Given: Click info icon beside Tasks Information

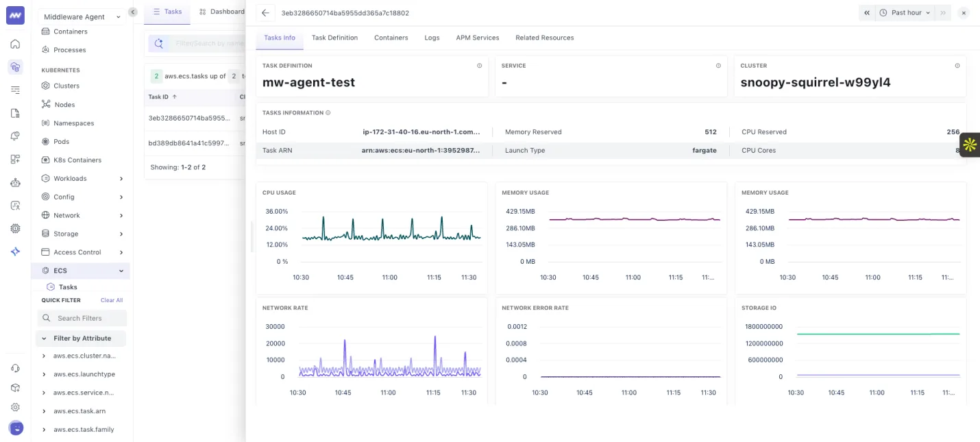Looking at the screenshot, I should pos(328,112).
